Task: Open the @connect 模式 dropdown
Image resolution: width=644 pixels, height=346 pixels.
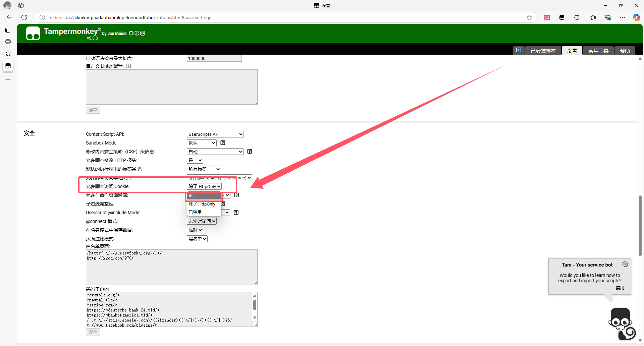Action: coord(202,221)
